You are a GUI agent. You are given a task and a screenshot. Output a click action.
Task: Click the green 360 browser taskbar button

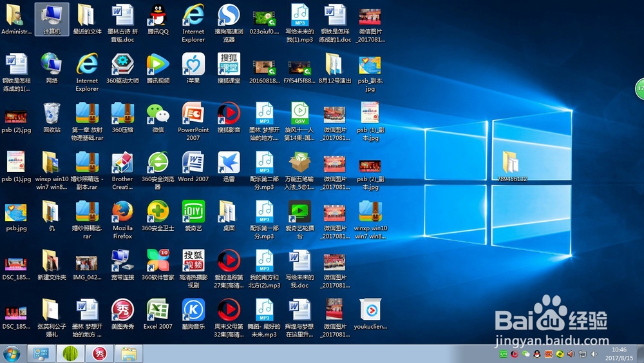pos(70,353)
